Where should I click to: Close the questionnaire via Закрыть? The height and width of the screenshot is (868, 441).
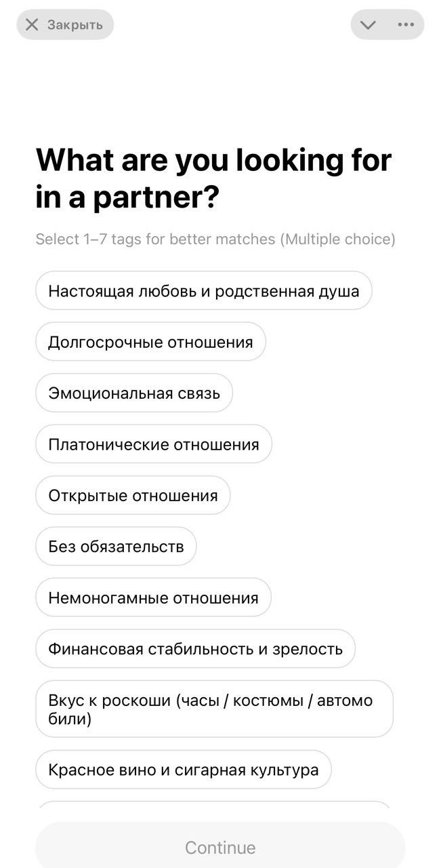[64, 24]
